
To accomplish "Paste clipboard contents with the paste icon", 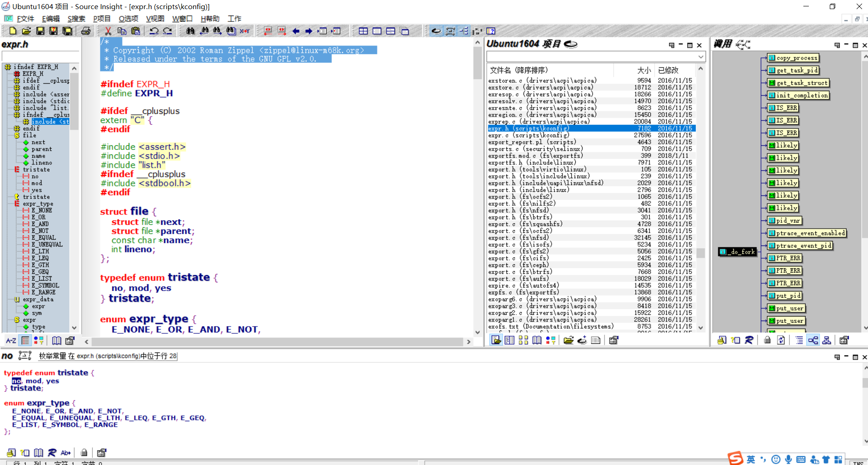I will 135,31.
